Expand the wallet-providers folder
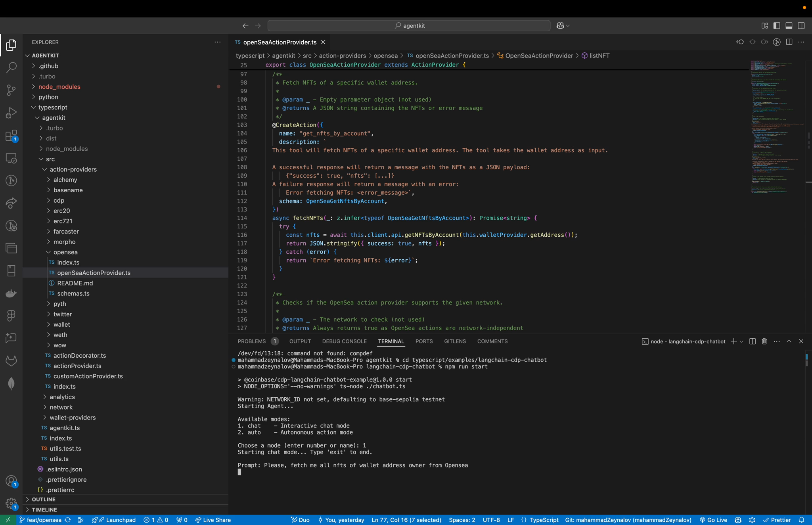The image size is (812, 525). pyautogui.click(x=125, y=418)
